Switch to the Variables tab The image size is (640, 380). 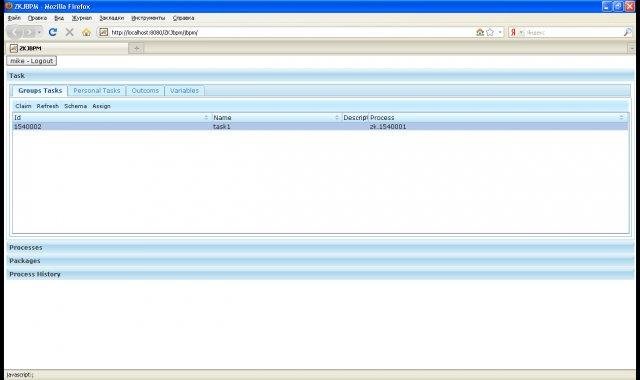click(x=184, y=91)
